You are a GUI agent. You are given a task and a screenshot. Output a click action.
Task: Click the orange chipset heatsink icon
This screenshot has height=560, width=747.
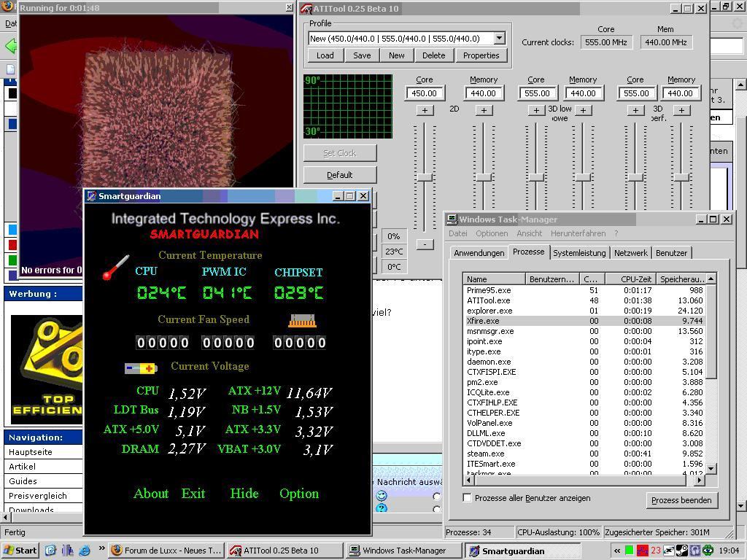tap(302, 321)
